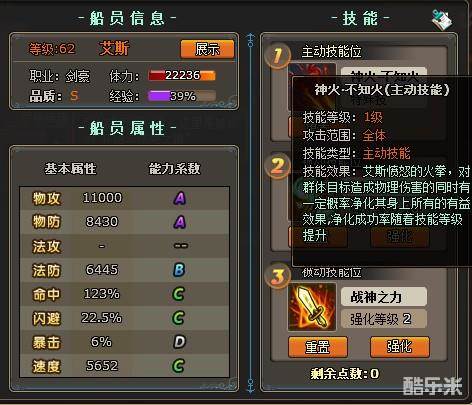The height and width of the screenshot is (405, 472).
Task: Click the orange 强化 button under 战神之力
Action: (400, 347)
